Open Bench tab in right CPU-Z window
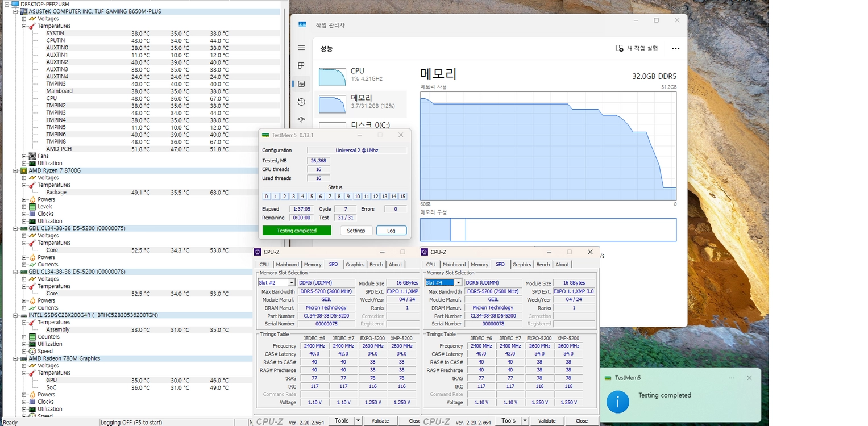 pyautogui.click(x=543, y=265)
